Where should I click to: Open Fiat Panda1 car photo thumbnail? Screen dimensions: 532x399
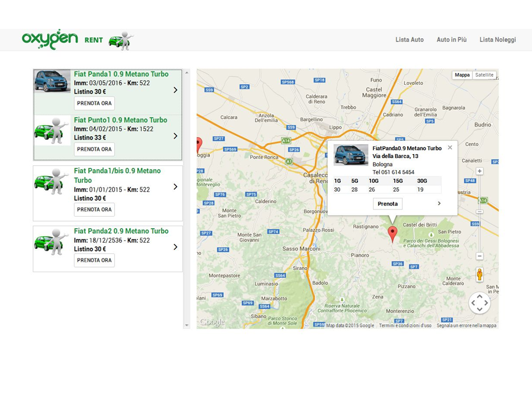click(52, 81)
